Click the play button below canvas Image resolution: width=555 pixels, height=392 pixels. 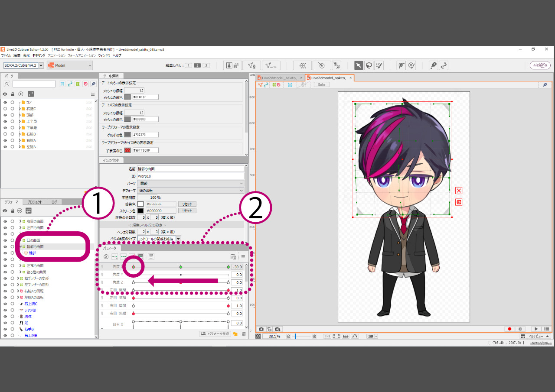(536, 329)
